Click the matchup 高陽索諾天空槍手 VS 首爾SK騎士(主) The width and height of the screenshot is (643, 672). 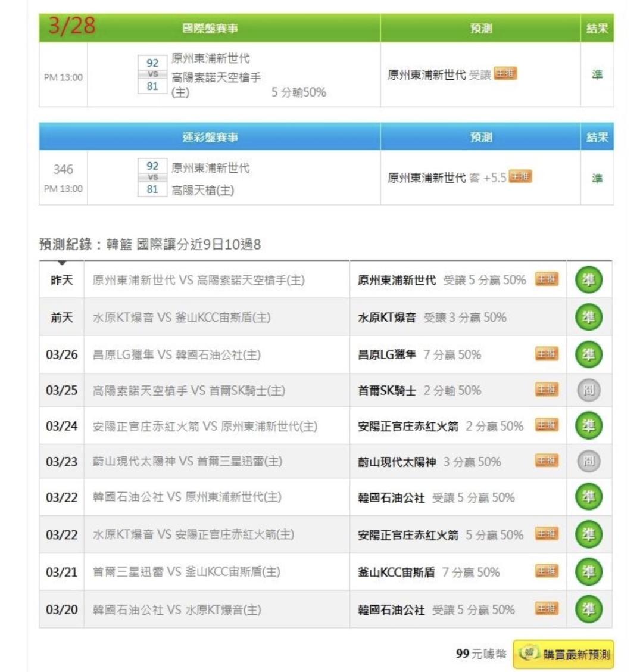(189, 390)
